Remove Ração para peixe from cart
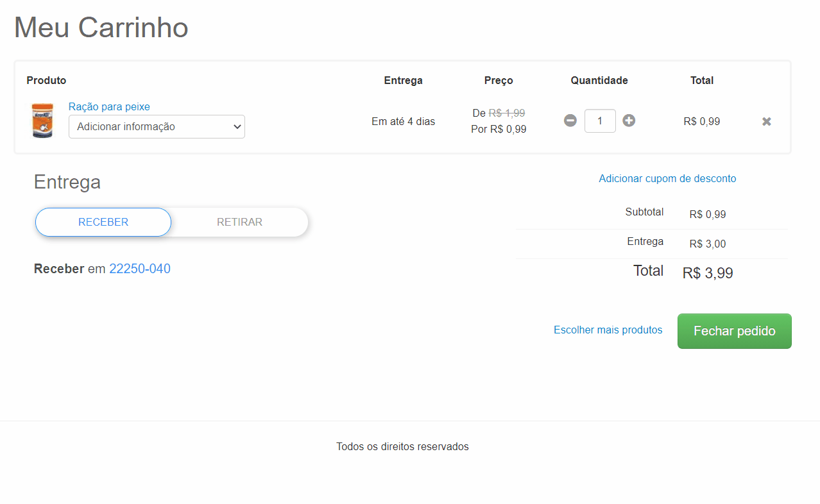 (766, 121)
